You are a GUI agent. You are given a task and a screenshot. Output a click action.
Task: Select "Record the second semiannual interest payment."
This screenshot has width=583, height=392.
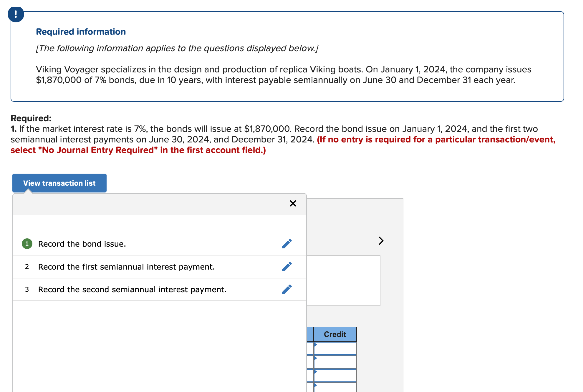pyautogui.click(x=132, y=290)
